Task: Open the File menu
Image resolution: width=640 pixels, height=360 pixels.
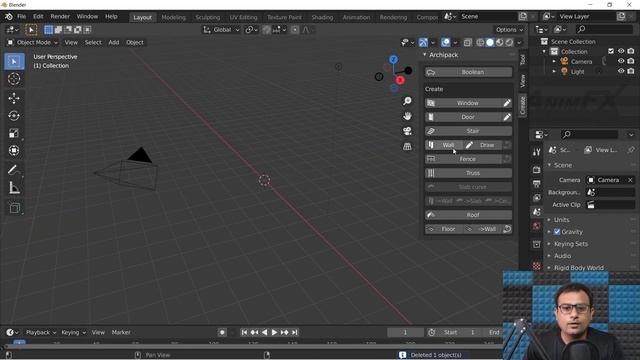Action: [21, 17]
